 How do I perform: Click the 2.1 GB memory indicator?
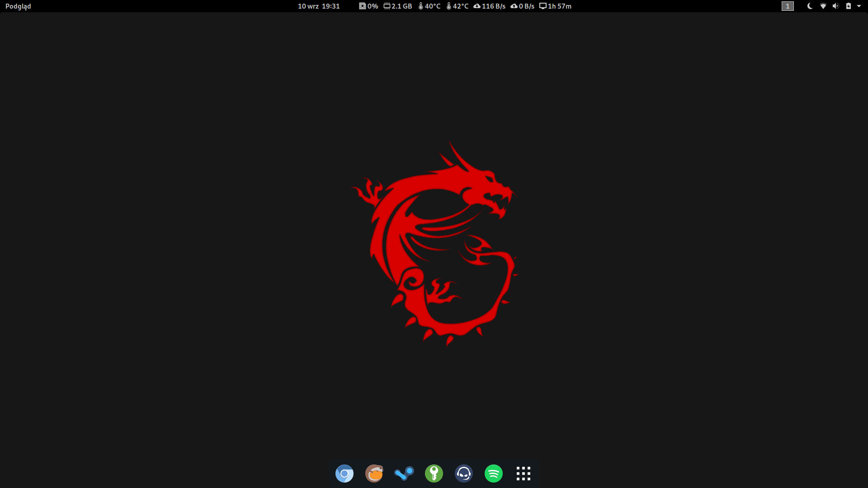pyautogui.click(x=398, y=6)
